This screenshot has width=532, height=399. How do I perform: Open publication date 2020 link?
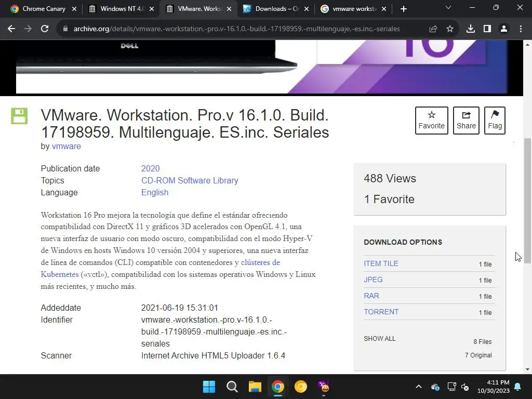[150, 169]
